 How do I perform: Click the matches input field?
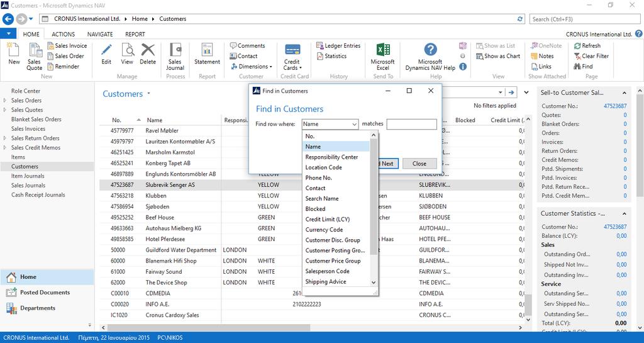[x=411, y=124]
